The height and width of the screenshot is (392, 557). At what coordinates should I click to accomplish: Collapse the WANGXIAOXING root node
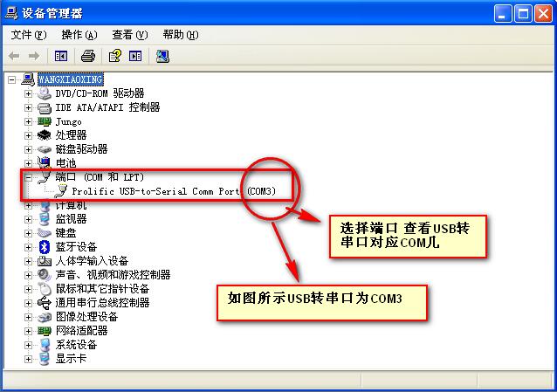click(11, 79)
